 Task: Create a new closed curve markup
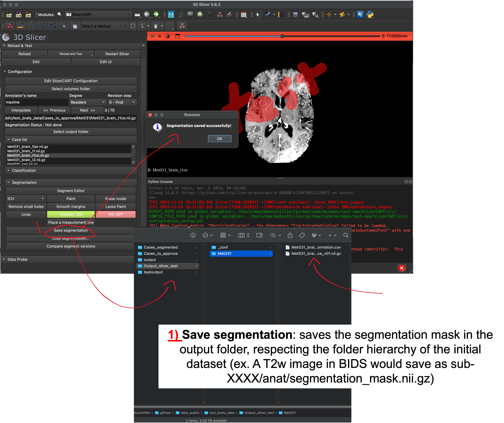[x=53, y=26]
